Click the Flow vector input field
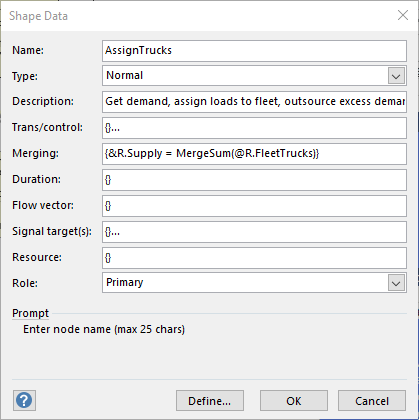The image size is (419, 420). tap(254, 206)
